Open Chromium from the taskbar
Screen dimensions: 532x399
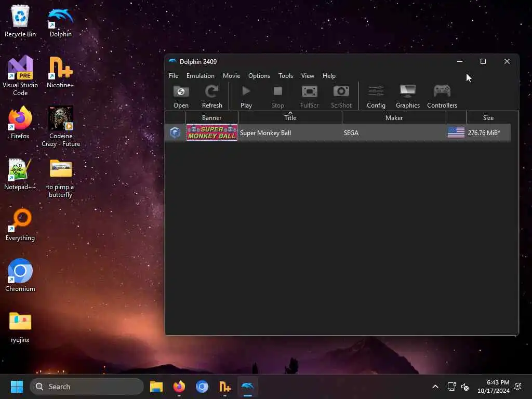(x=202, y=387)
